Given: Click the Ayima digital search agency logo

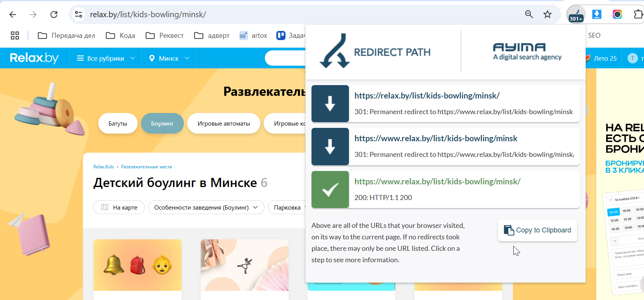Looking at the screenshot, I should pos(527,52).
